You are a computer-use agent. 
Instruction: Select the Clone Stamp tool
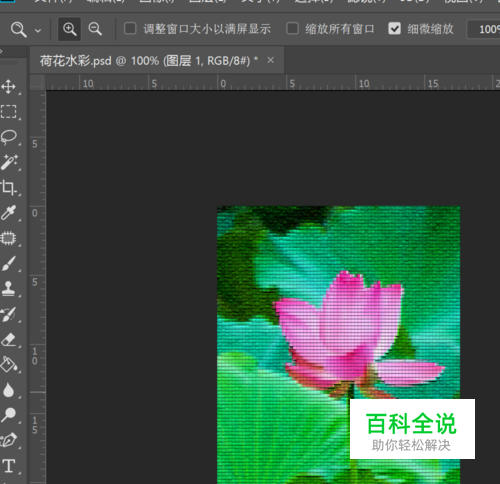[x=9, y=289]
